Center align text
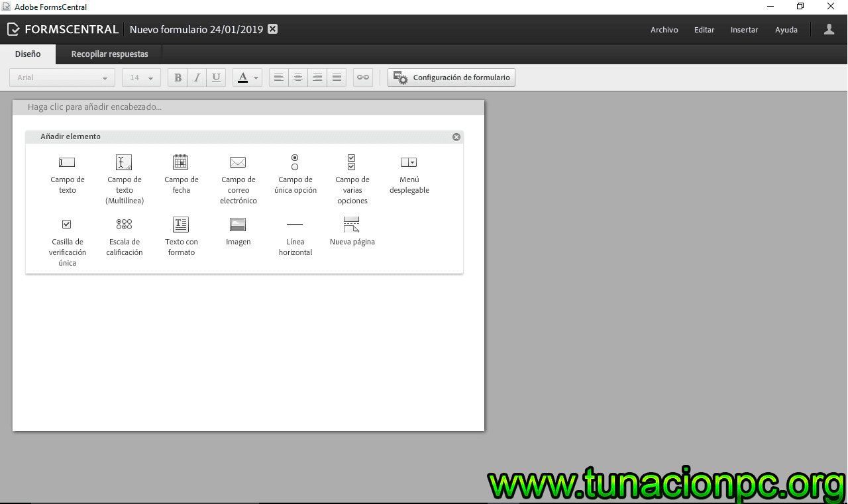 (x=298, y=77)
